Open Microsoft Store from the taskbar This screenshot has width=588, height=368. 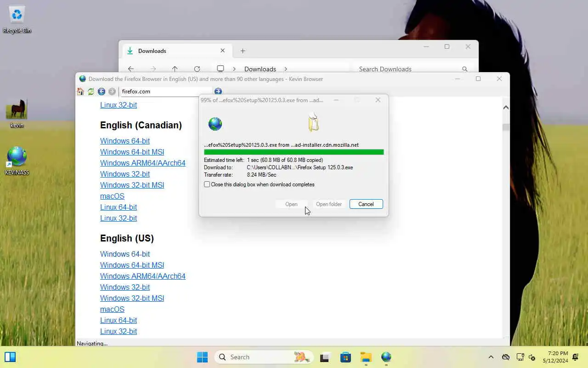(x=345, y=357)
